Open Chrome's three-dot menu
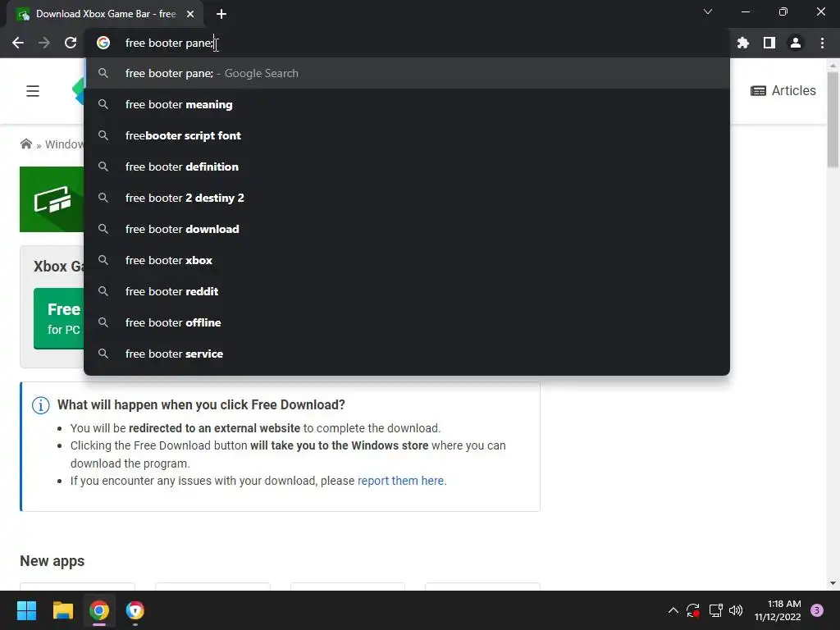Viewport: 840px width, 630px height. pyautogui.click(x=822, y=43)
